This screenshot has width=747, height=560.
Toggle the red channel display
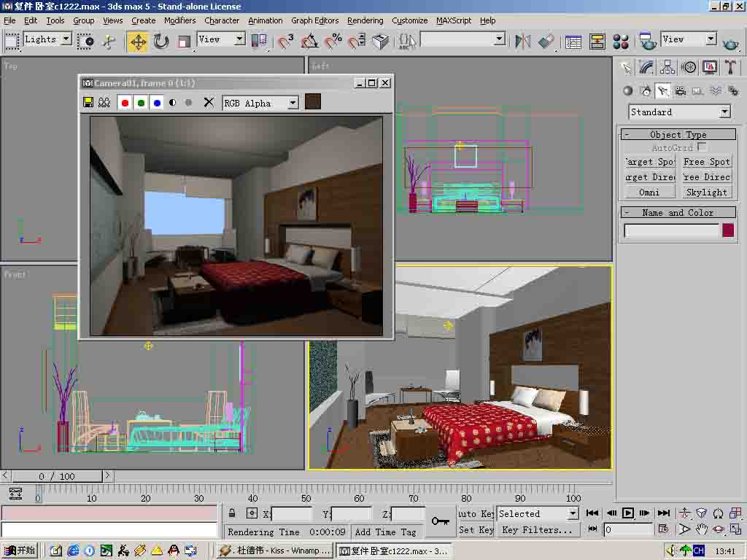[x=125, y=103]
